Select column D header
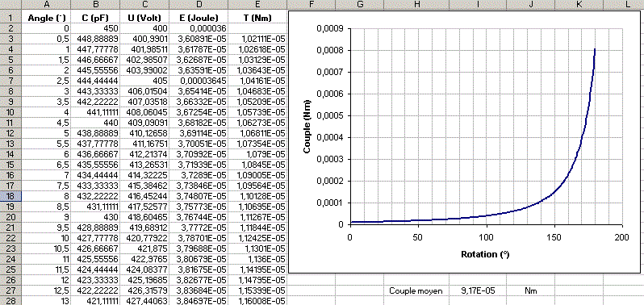Viewport: 644px width, 305px height. 198,5
